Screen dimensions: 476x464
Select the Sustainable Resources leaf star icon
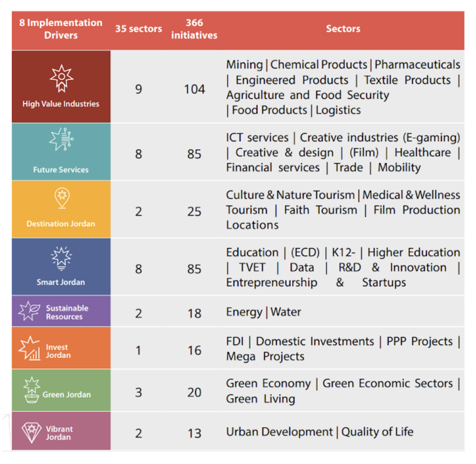pos(29,311)
